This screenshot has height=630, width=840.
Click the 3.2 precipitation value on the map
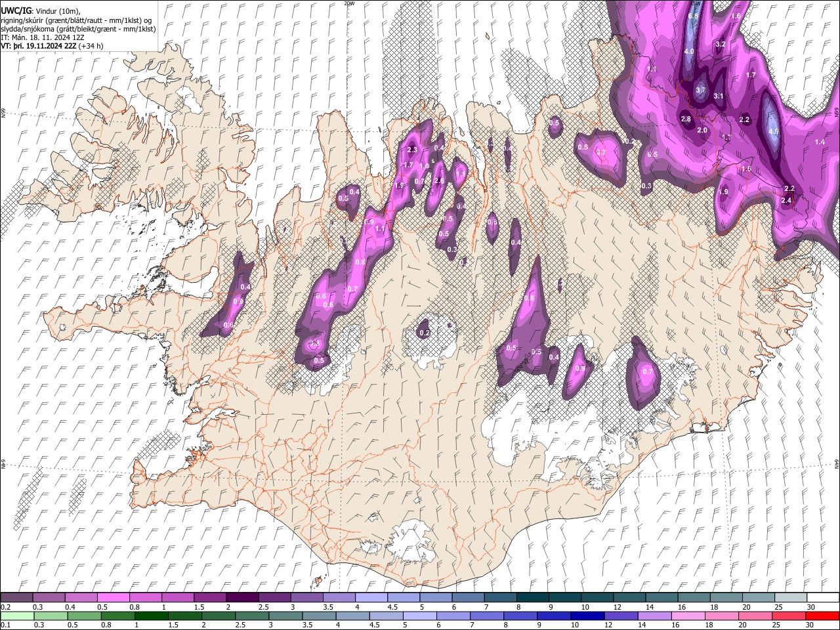(720, 44)
